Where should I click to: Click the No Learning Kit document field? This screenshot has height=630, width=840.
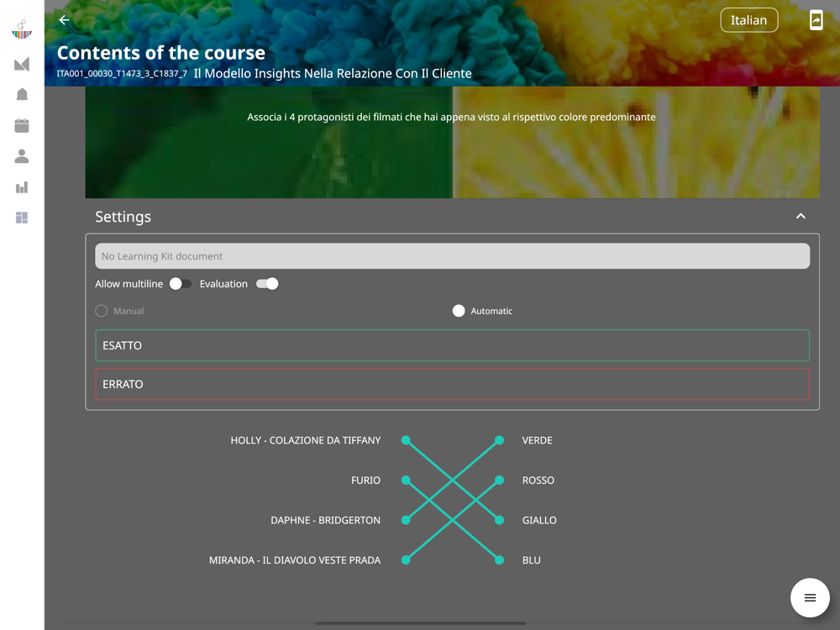coord(452,256)
